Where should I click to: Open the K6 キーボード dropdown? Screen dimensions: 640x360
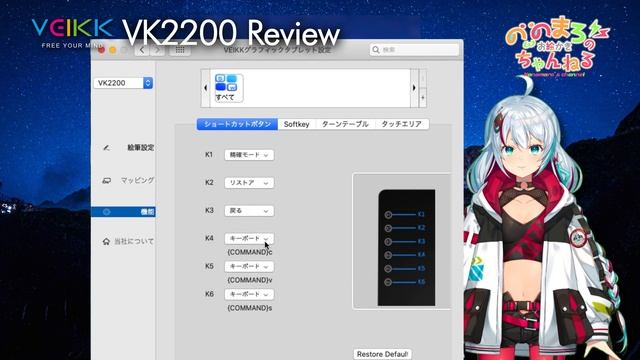[x=249, y=294]
